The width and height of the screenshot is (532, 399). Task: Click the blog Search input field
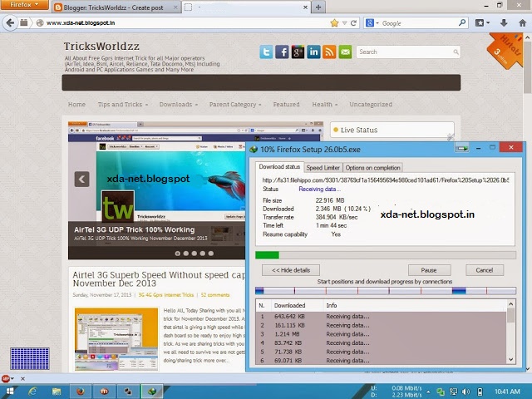(406, 52)
